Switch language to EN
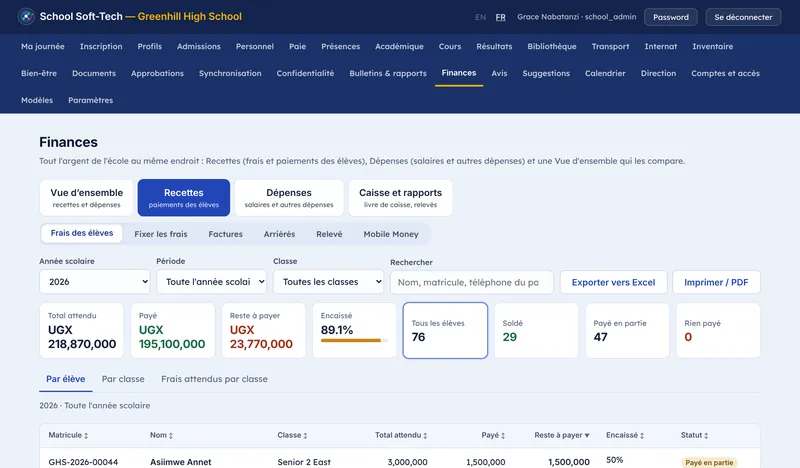Image resolution: width=800 pixels, height=468 pixels. point(480,17)
